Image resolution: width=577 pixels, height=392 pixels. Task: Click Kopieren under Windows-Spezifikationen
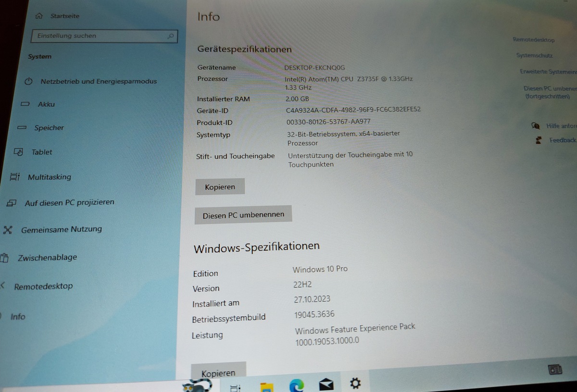tap(218, 372)
